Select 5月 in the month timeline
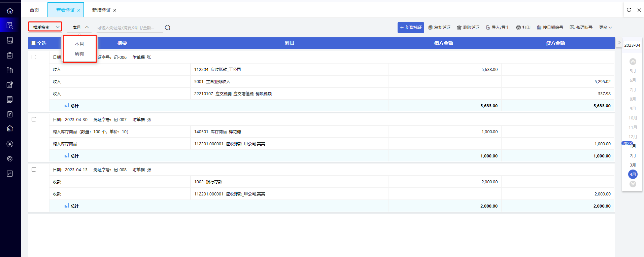Image resolution: width=644 pixels, height=257 pixels. (x=633, y=71)
